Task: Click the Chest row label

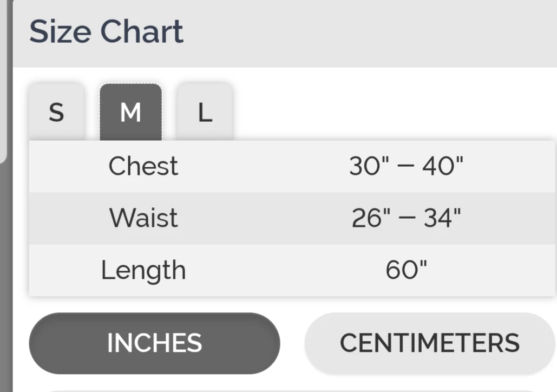Action: (x=143, y=166)
